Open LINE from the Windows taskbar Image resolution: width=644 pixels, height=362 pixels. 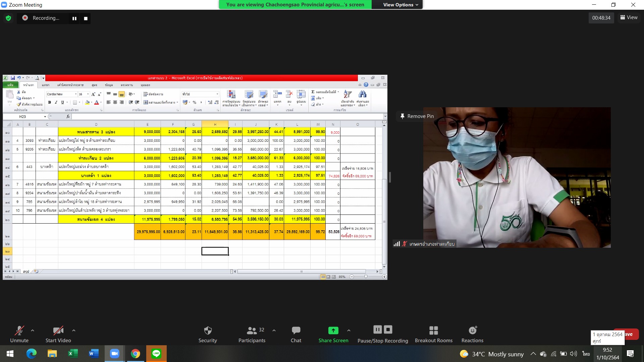[x=156, y=354]
